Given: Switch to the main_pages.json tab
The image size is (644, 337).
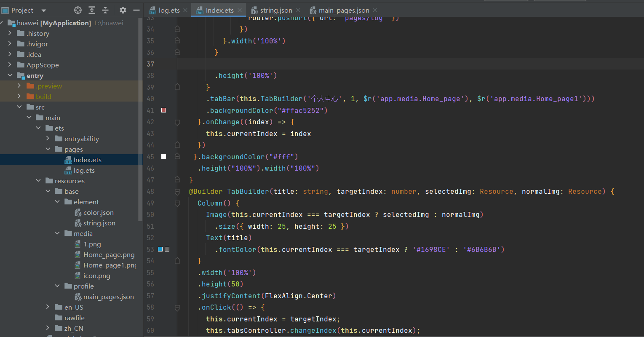Looking at the screenshot, I should (343, 10).
